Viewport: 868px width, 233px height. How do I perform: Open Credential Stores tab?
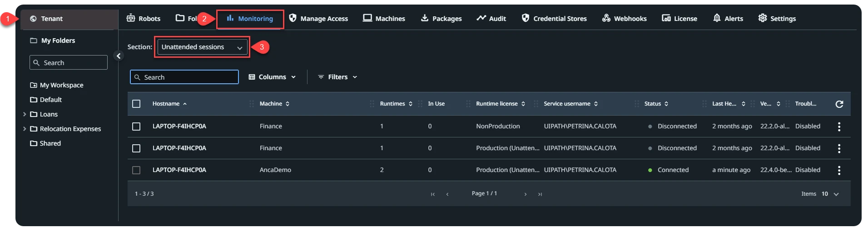554,18
